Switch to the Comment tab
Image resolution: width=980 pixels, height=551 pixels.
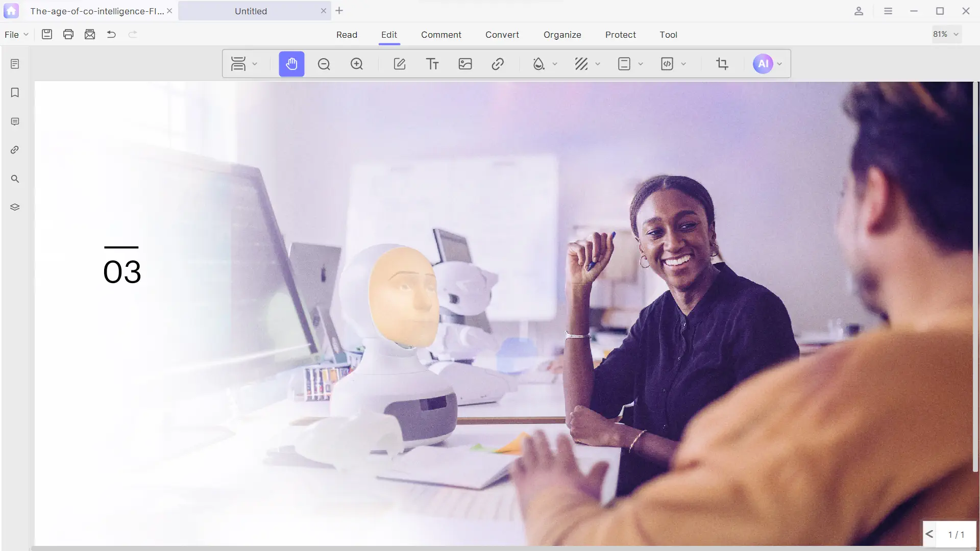(x=441, y=35)
